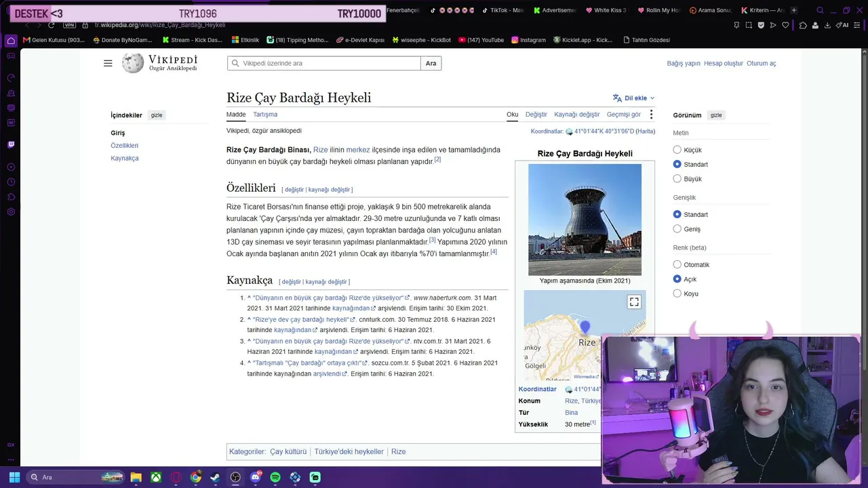
Task: Select the Küçük text size option
Action: (x=677, y=150)
